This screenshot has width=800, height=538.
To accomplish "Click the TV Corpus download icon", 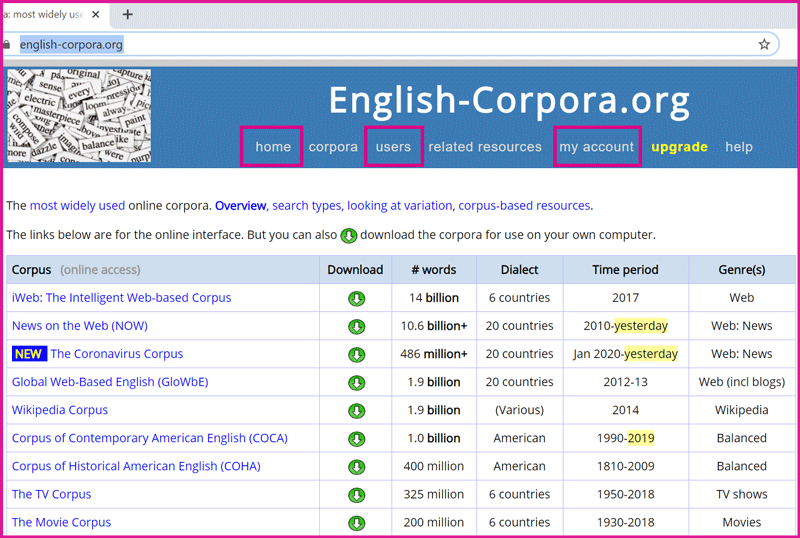I will click(x=356, y=494).
